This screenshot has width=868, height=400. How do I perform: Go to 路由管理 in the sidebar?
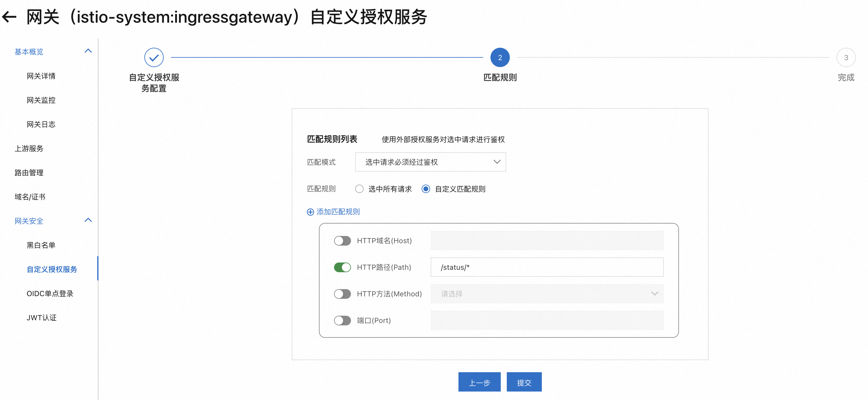click(x=29, y=173)
